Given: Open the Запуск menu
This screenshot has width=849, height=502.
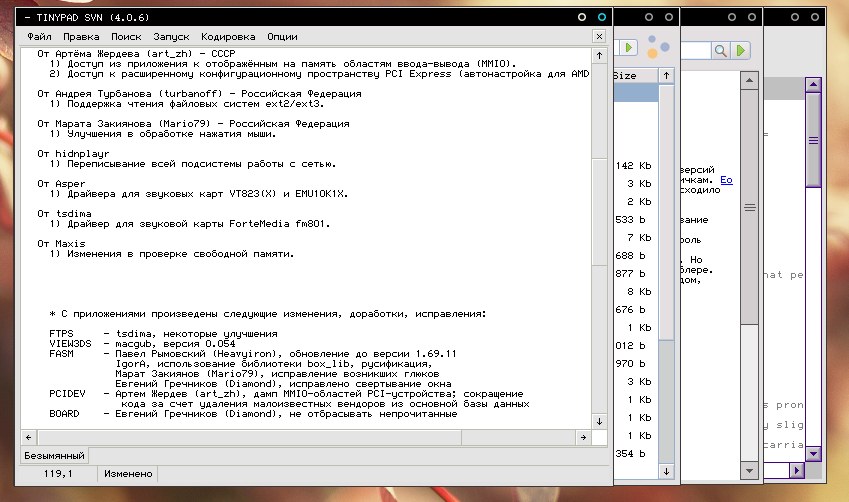Looking at the screenshot, I should click(x=171, y=36).
